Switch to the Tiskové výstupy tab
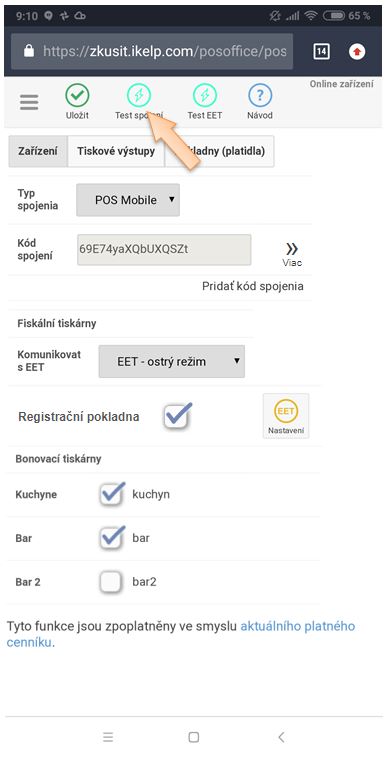This screenshot has width=388, height=759. coord(116,151)
